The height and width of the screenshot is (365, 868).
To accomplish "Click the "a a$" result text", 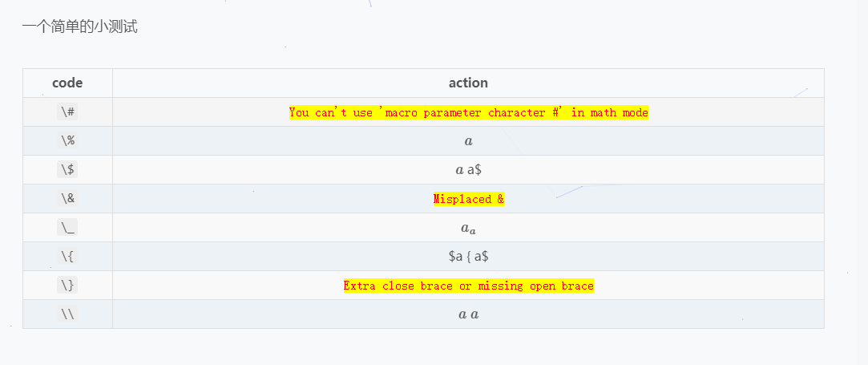I will [x=468, y=170].
